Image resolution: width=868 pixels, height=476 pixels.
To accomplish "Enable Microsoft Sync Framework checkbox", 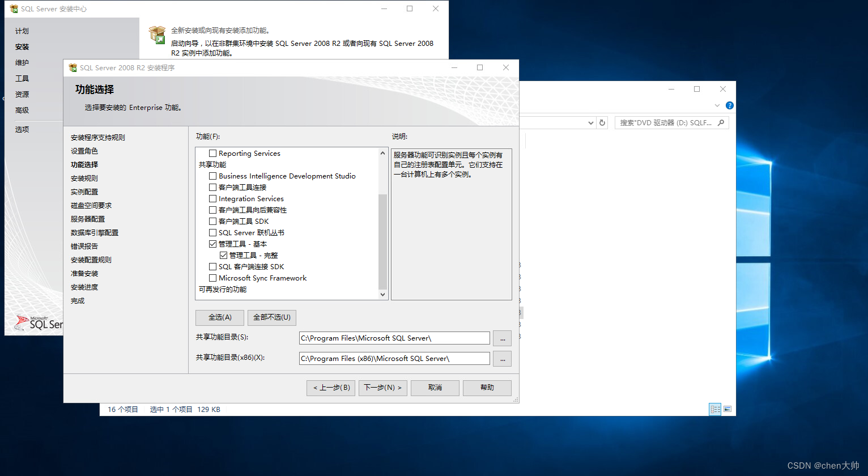I will (x=213, y=278).
